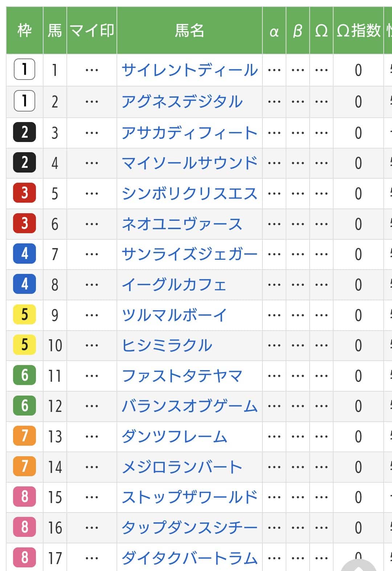Click the 馬名 column header
Viewport: 392px width, 571px height.
click(189, 31)
